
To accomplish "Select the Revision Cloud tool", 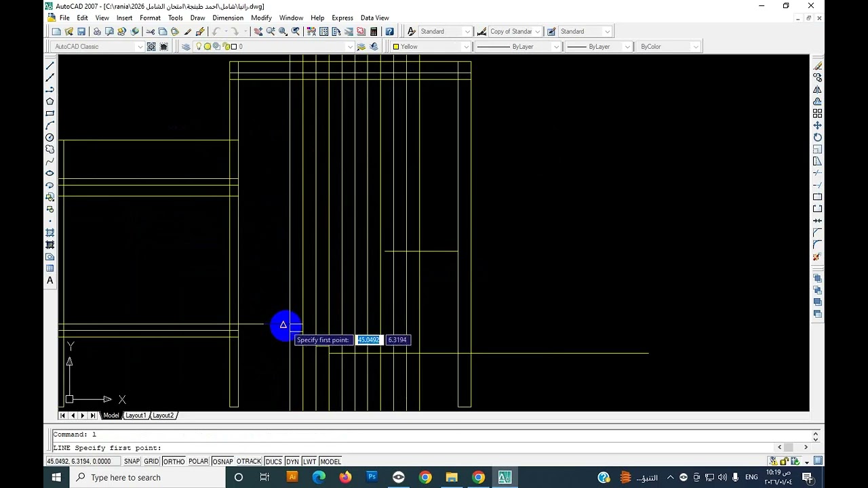I will (50, 149).
